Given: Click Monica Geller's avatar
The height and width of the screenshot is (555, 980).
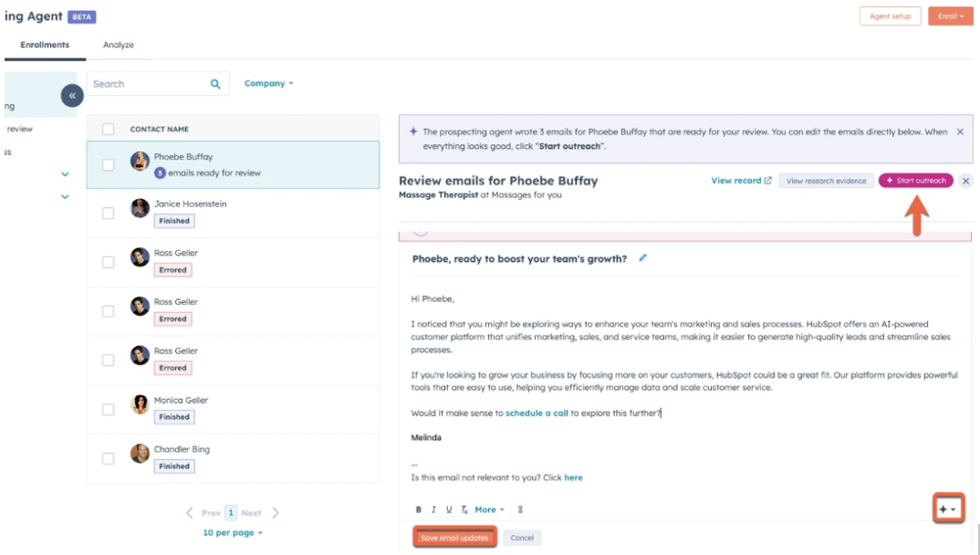Looking at the screenshot, I should 140,404.
